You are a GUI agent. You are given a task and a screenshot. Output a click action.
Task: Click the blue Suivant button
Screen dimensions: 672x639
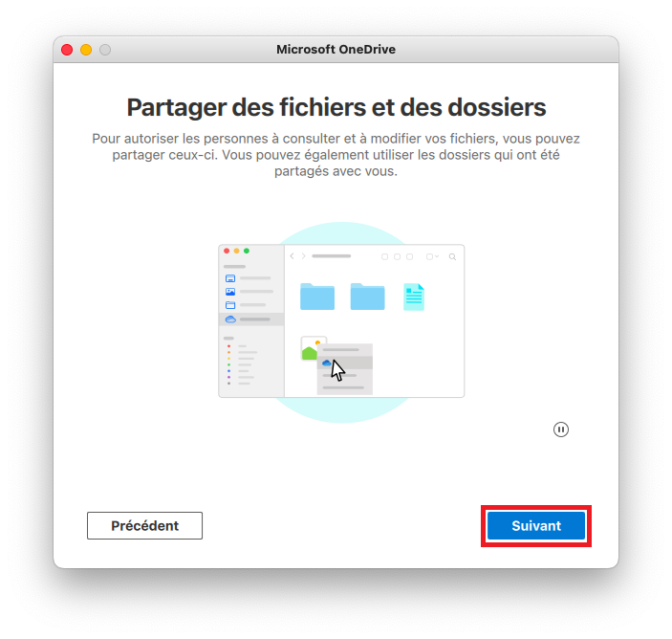536,526
